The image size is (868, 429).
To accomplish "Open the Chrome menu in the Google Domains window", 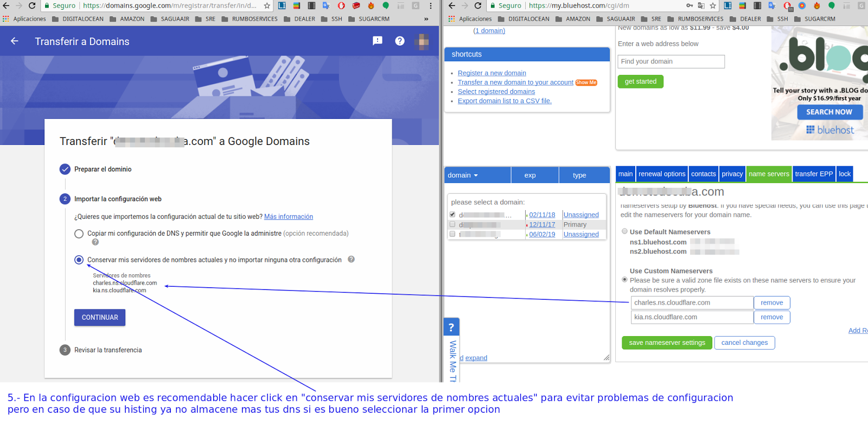I will [x=431, y=5].
